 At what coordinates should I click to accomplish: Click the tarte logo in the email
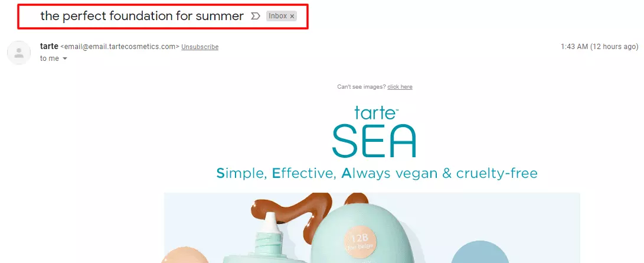coord(375,113)
